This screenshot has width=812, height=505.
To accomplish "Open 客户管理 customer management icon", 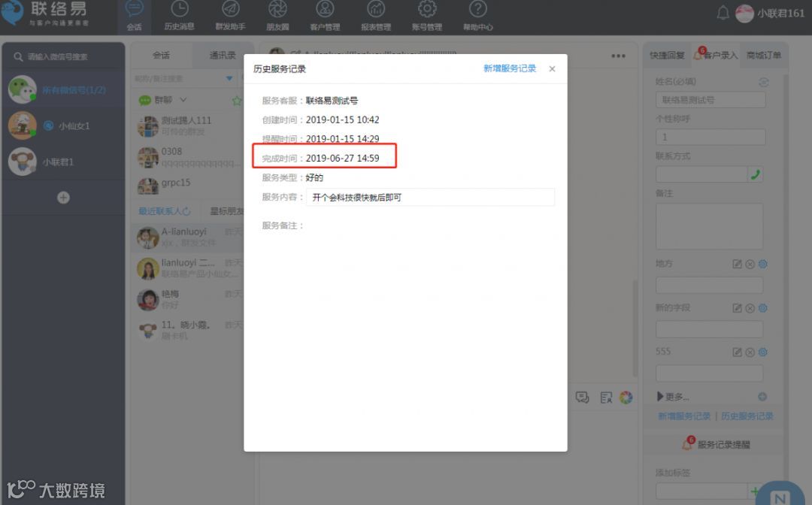I will tap(325, 9).
